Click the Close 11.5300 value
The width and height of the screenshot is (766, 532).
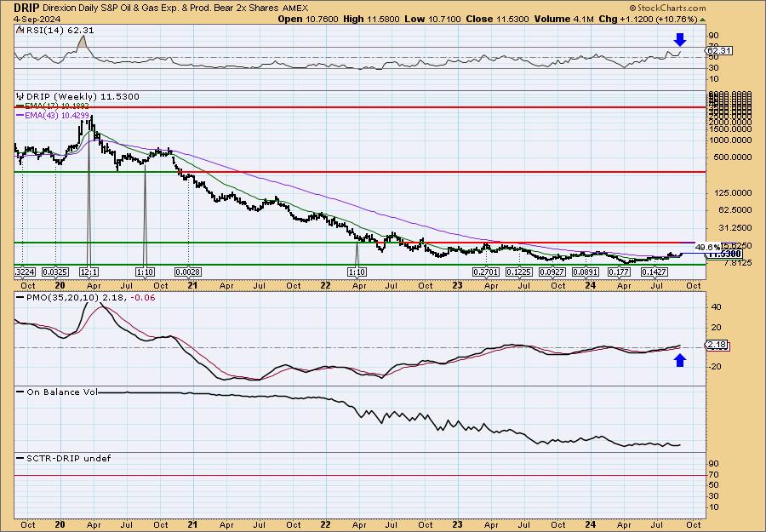pyautogui.click(x=497, y=19)
